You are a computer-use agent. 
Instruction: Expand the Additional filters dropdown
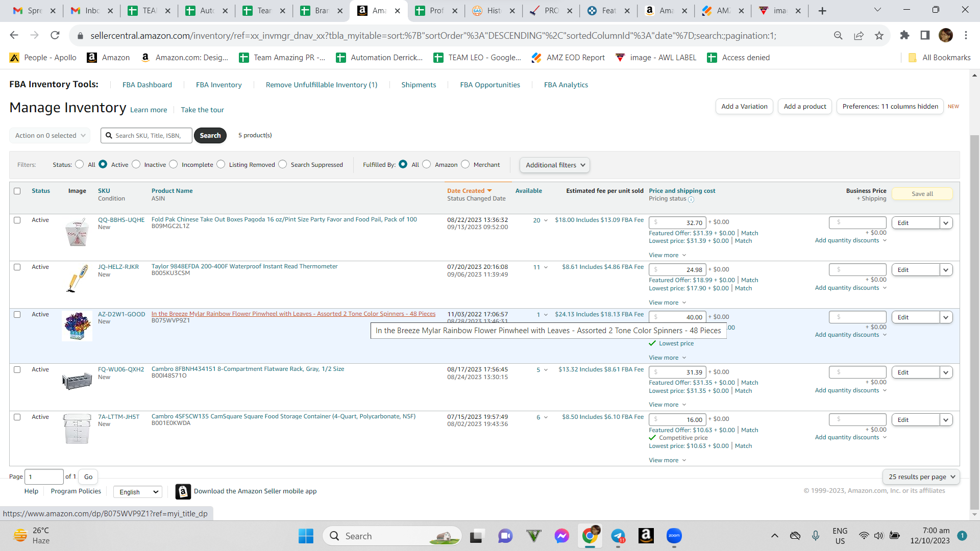[555, 165]
